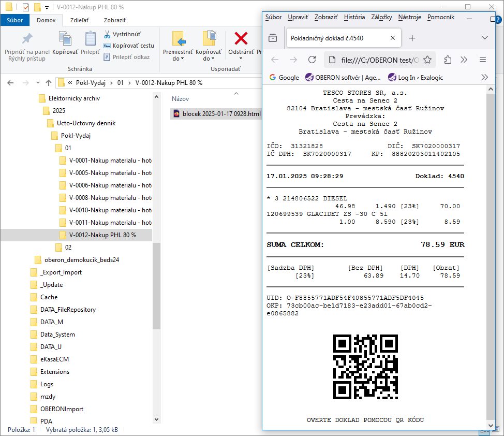Close the Pokladničný doklad č.4540 tab

tap(392, 38)
